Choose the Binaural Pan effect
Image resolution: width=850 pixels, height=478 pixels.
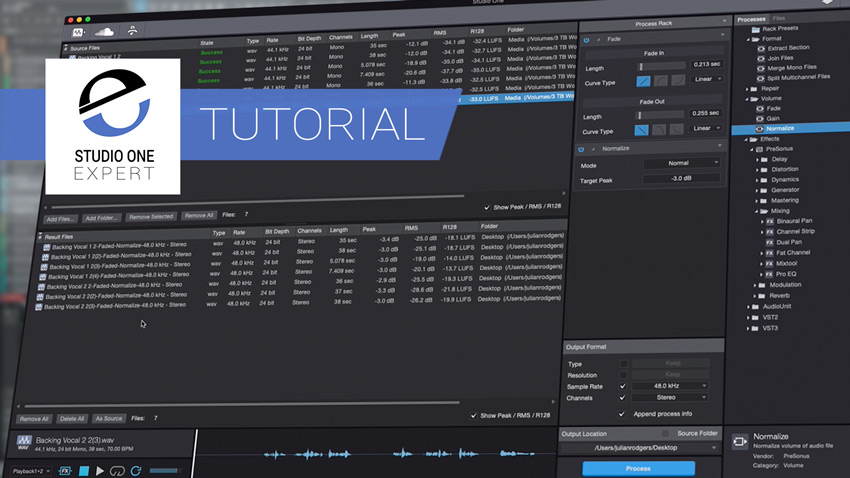click(x=794, y=221)
